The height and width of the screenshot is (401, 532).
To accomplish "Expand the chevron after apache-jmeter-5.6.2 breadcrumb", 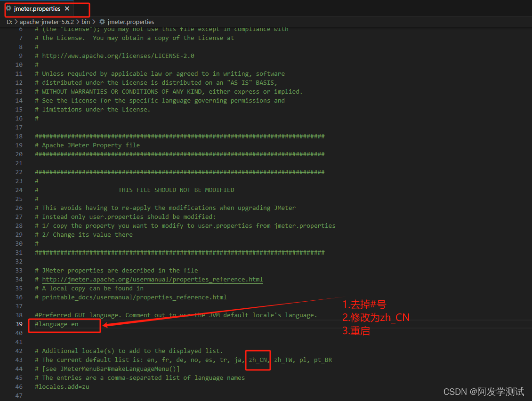I will point(78,22).
